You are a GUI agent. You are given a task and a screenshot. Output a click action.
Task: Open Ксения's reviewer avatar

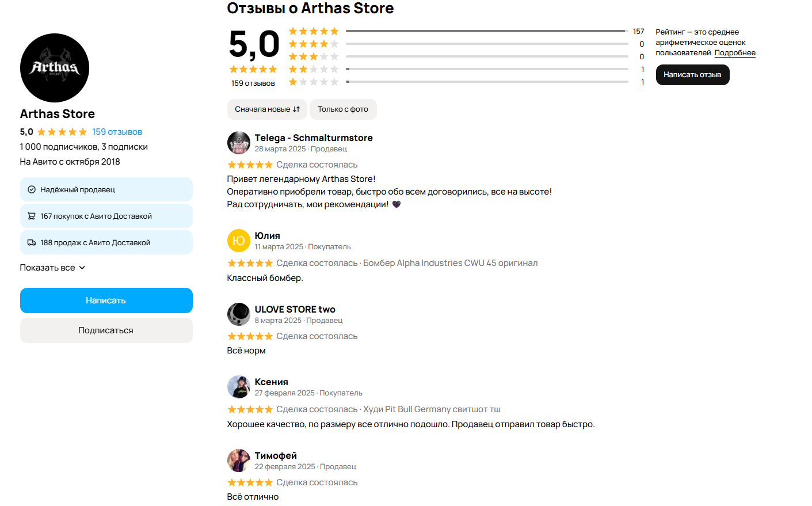238,387
